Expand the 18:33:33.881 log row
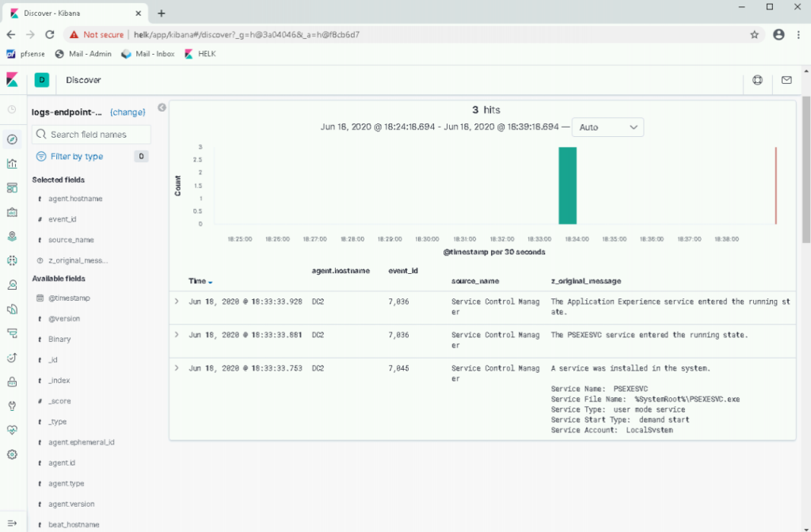The image size is (811, 532). 177,335
